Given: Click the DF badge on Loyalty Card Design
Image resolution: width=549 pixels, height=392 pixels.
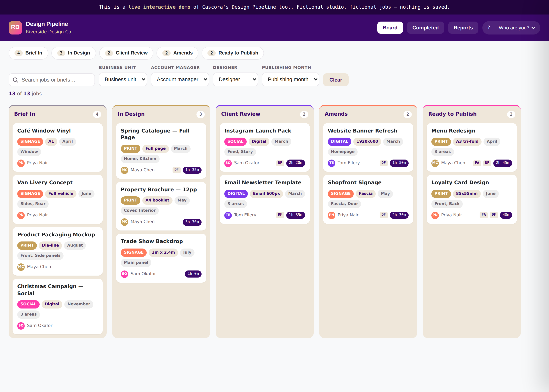Looking at the screenshot, I should coord(494,215).
